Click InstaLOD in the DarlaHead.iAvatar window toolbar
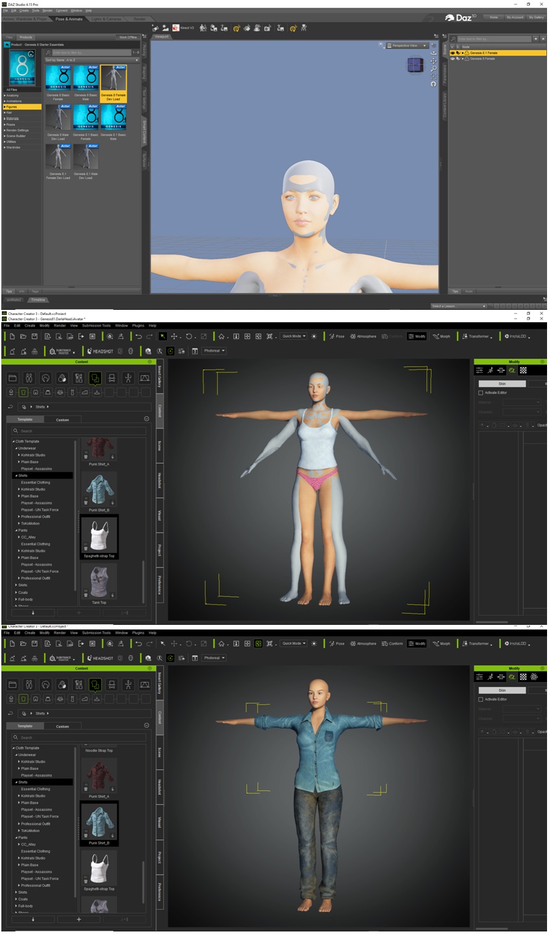The width and height of the screenshot is (560, 936). click(x=516, y=336)
